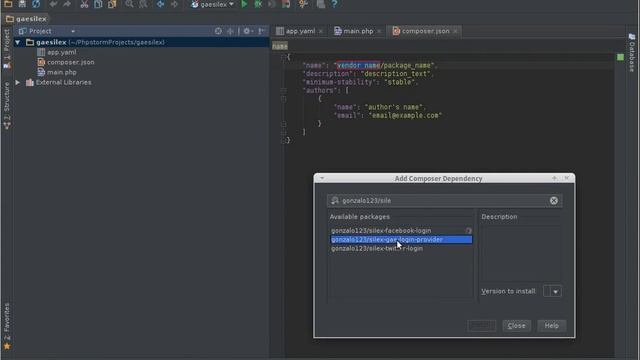Collapse the gaesilex root folder
Screen dimensions: 640x360
click(x=18, y=42)
